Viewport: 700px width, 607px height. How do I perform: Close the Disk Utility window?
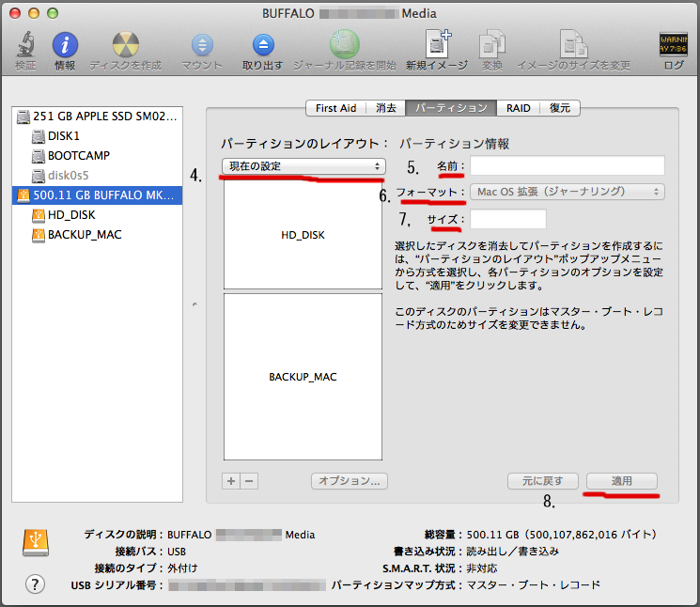15,13
